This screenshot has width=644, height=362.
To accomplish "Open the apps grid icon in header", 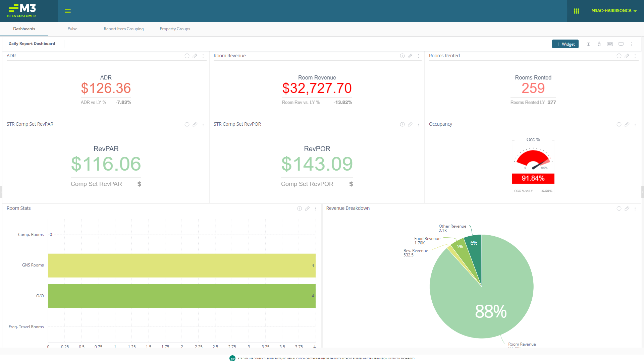I will [x=576, y=11].
